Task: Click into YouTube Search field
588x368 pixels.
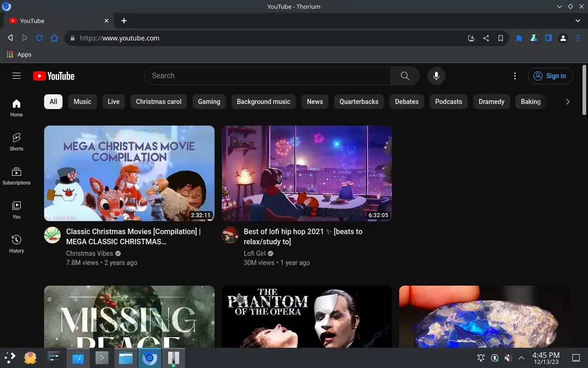Action: [268, 76]
